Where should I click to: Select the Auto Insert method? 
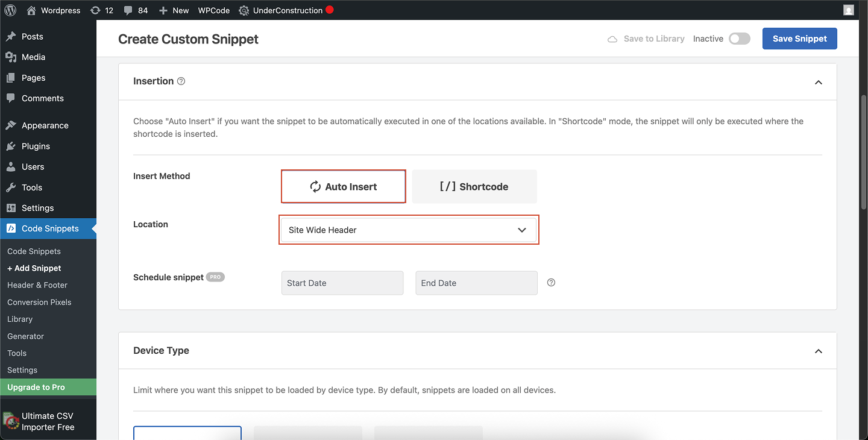[x=343, y=186]
